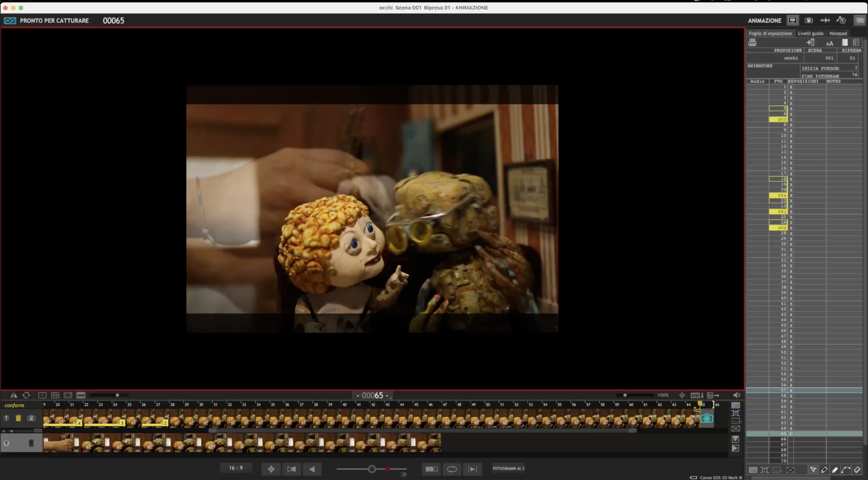Switch to the Livelli guida tab

coord(810,33)
